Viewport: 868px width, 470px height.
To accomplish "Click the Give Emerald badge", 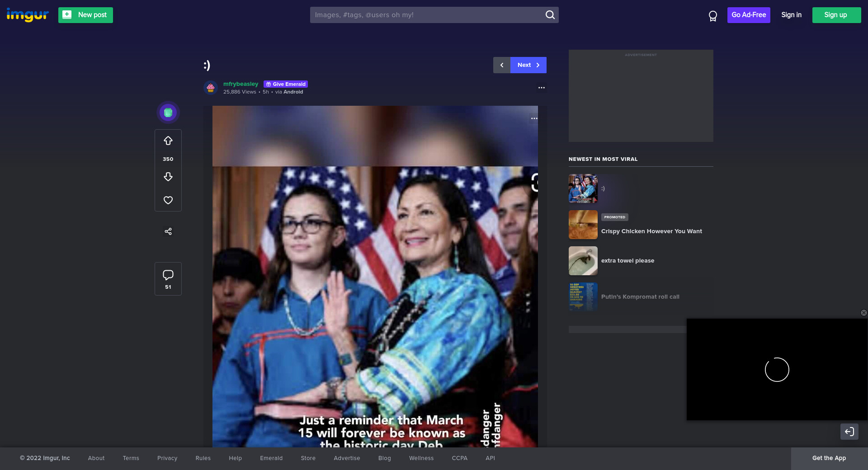I will click(x=286, y=84).
